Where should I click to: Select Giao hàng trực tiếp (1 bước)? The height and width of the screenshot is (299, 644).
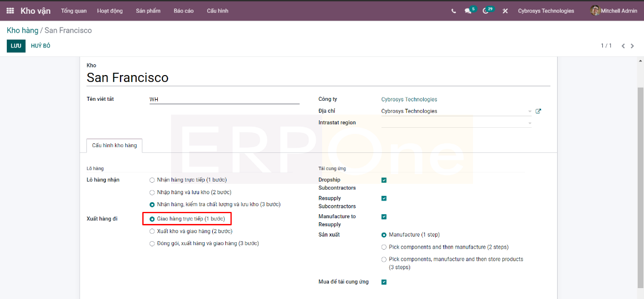point(152,219)
